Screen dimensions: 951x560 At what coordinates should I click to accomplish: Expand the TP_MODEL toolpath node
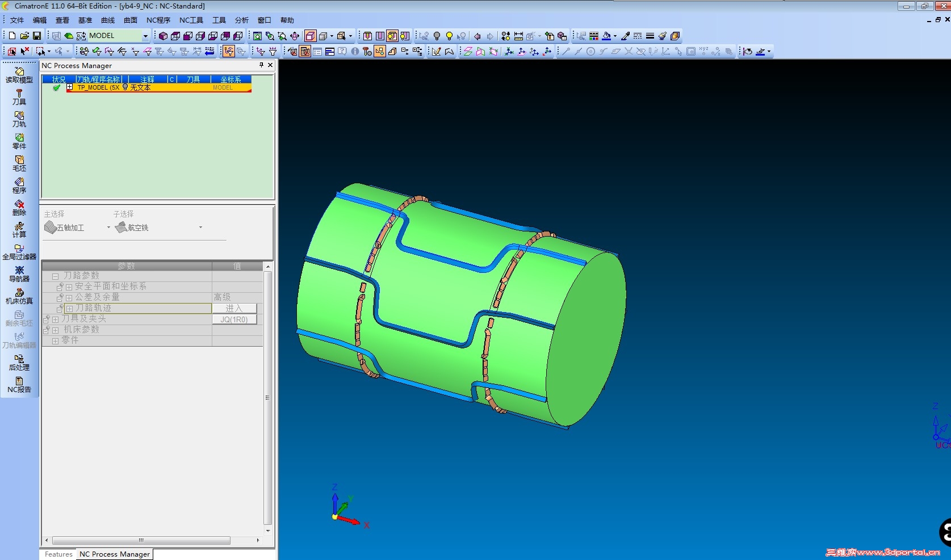(x=70, y=87)
